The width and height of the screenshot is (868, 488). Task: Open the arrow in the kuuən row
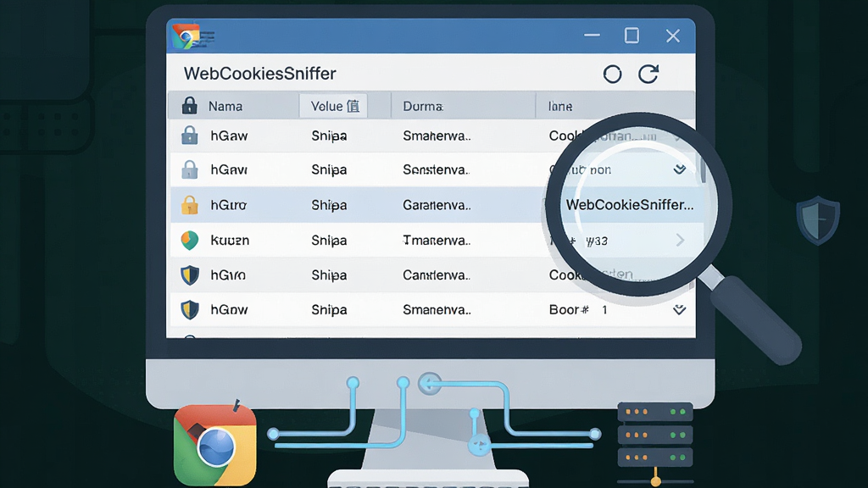coord(681,240)
